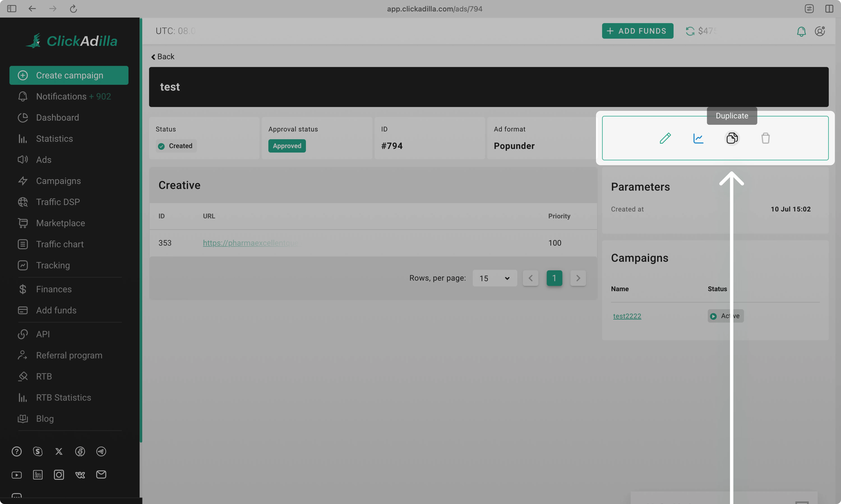This screenshot has height=504, width=841.
Task: Click the pencil edit icon
Action: (665, 138)
